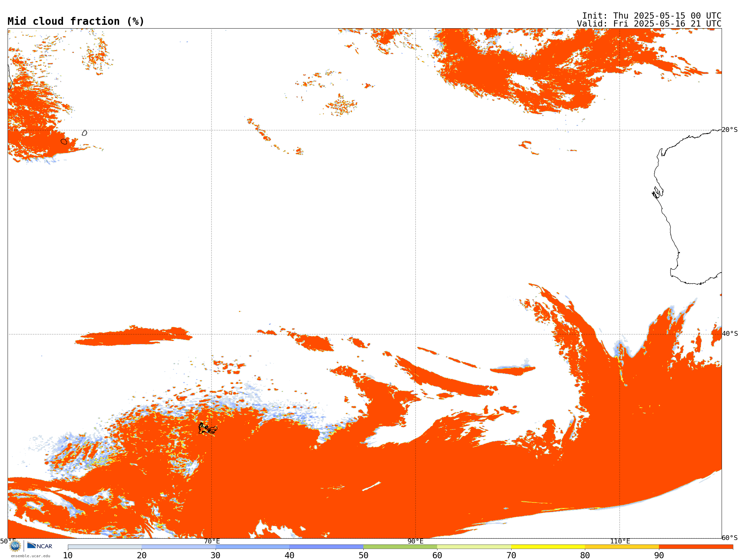
Task: Click the 60–70 pale yellow-green colorbar segment
Action: point(474,547)
